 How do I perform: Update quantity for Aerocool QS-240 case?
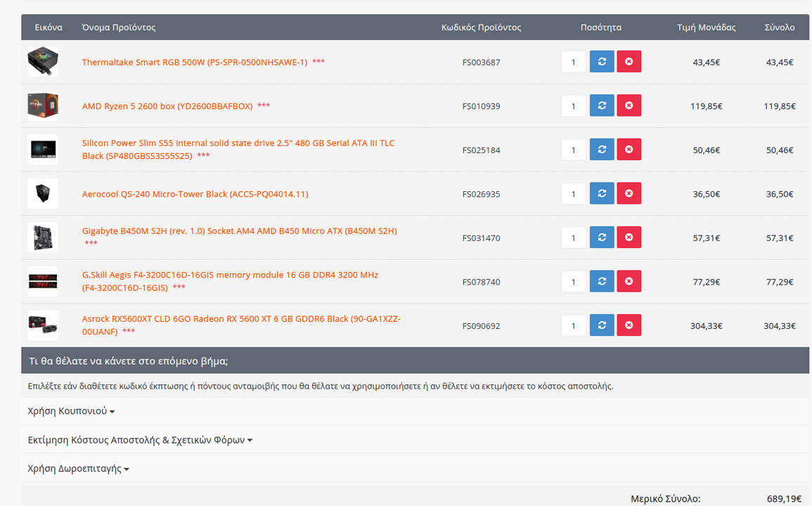601,194
